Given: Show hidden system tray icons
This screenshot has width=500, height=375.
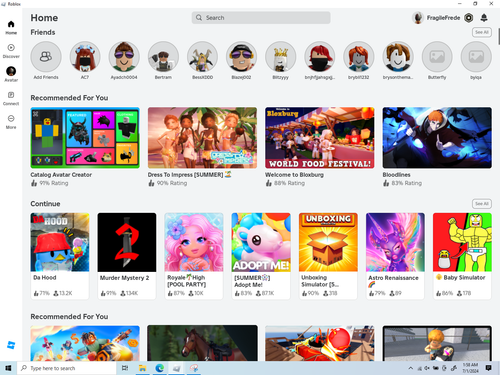Looking at the screenshot, I should click(411, 368).
